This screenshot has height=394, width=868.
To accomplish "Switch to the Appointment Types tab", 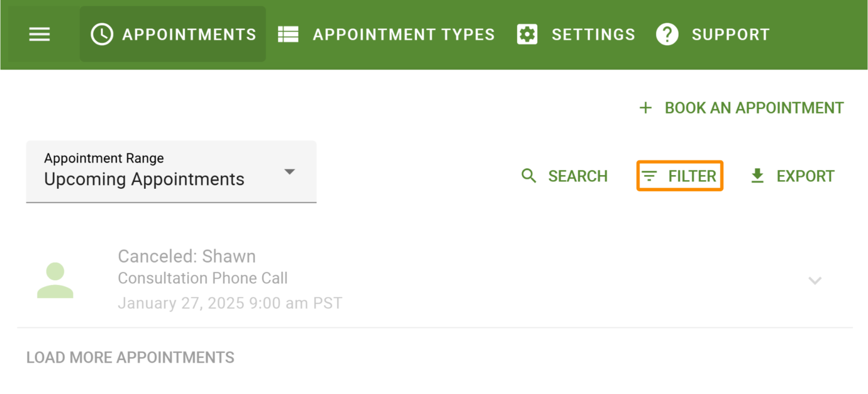I will 403,34.
